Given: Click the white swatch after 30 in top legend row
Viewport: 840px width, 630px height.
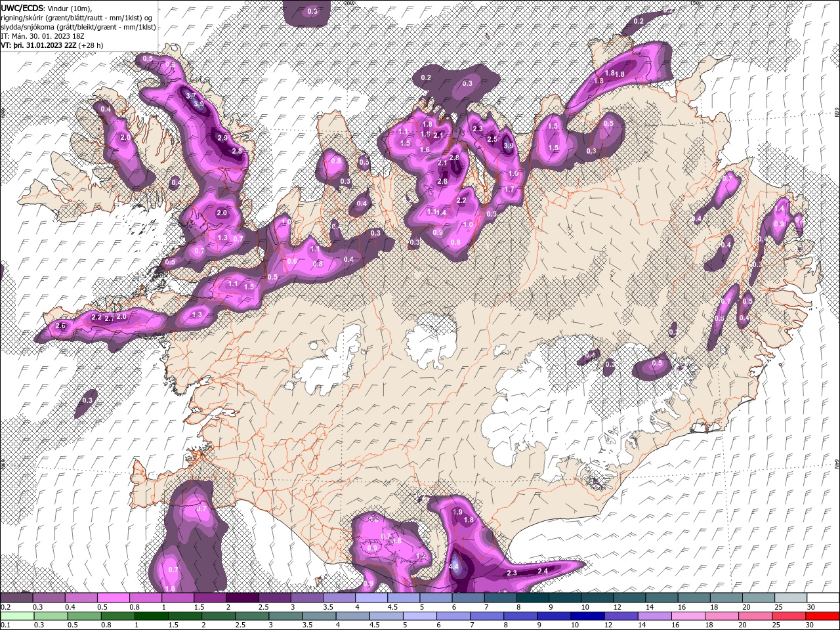Looking at the screenshot, I should click(x=823, y=598).
